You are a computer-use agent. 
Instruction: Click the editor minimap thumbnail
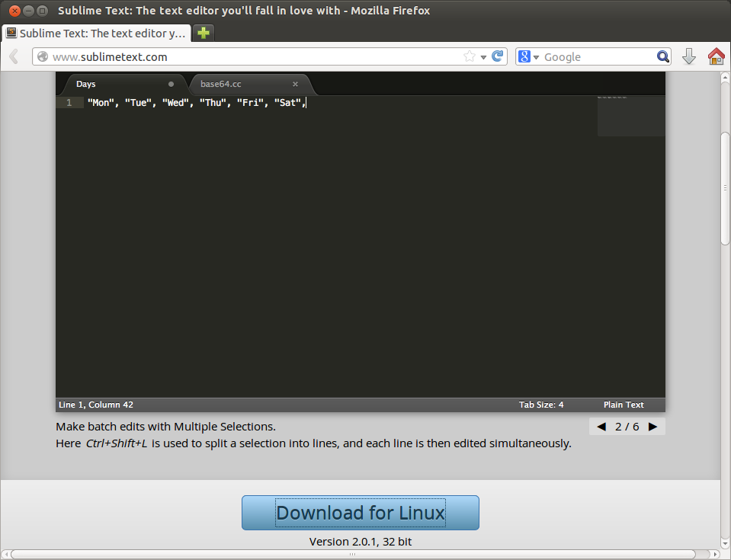(631, 116)
